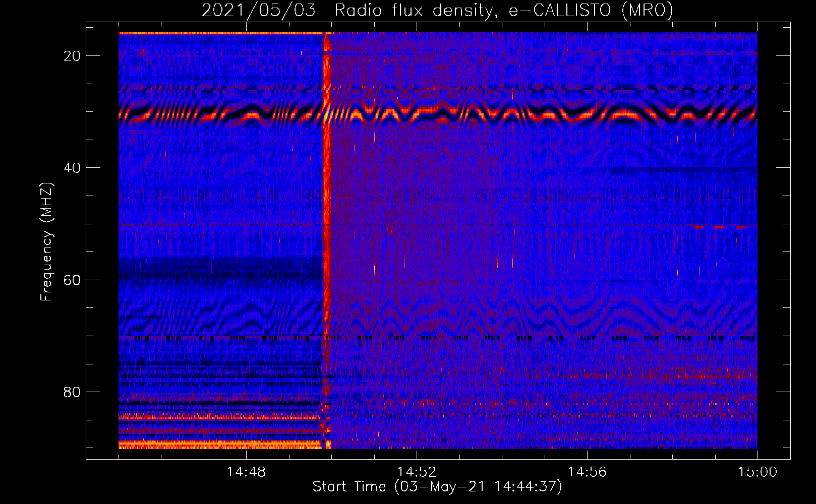Click the plot title '2021/05/03 Radio flux density'

pos(437,10)
